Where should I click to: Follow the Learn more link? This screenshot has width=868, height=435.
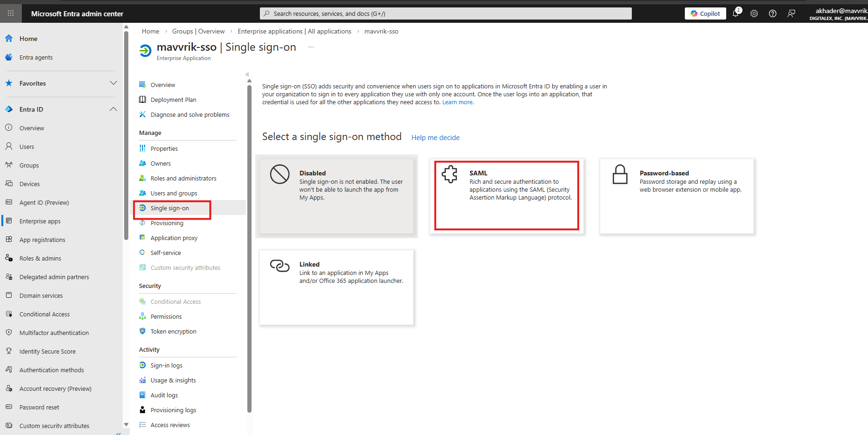457,102
